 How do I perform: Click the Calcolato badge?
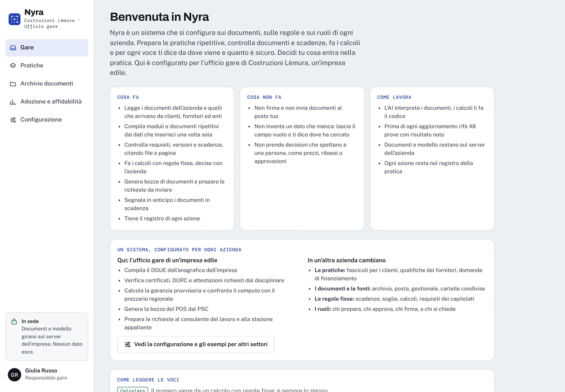point(132,390)
